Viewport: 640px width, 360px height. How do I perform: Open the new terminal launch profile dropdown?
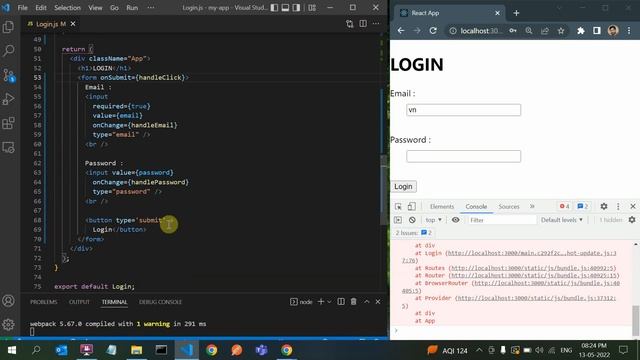click(329, 302)
